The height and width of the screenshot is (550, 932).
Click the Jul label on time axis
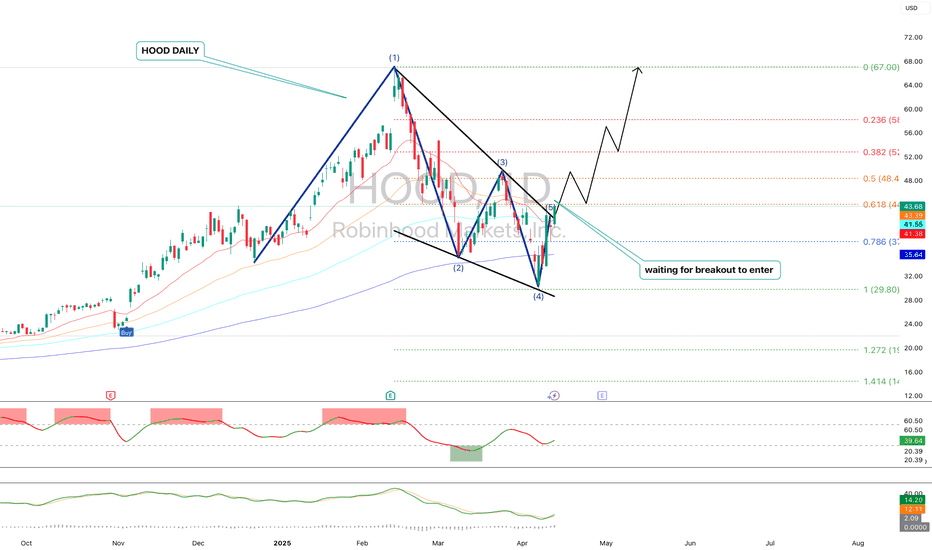(x=770, y=543)
